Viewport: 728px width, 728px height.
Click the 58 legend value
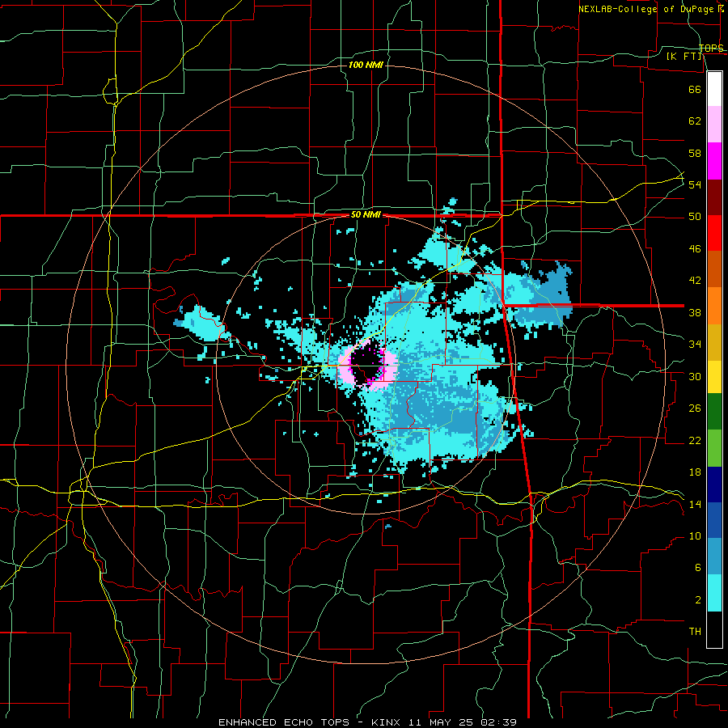pos(695,153)
